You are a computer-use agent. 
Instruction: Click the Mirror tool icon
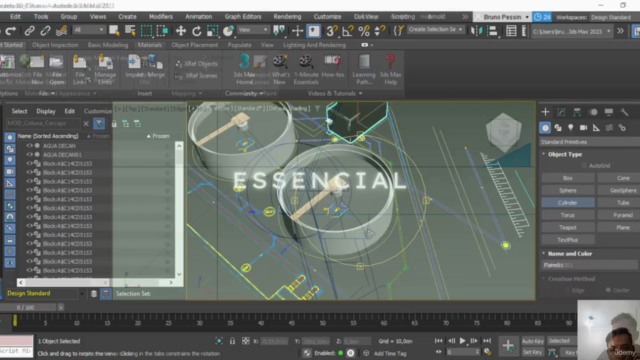pyautogui.click(x=476, y=31)
